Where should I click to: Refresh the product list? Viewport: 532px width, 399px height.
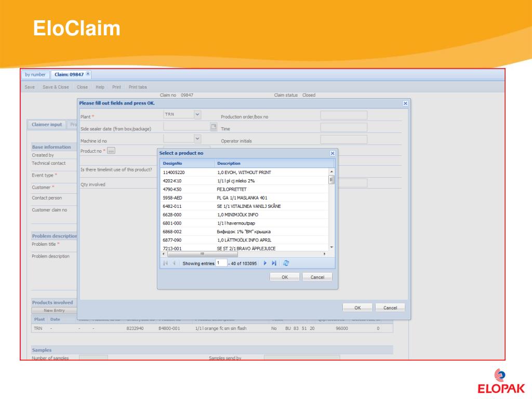pos(286,263)
